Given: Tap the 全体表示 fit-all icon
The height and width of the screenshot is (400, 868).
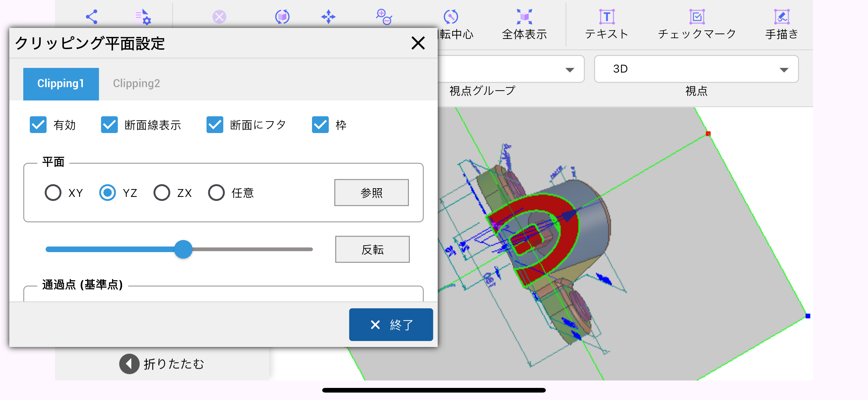Looking at the screenshot, I should [x=524, y=16].
